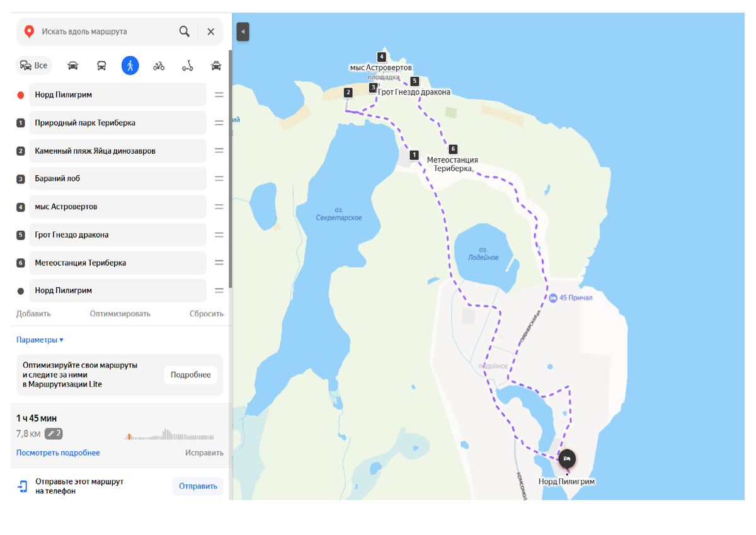The height and width of the screenshot is (535, 756).
Task: Click map marker 1 near Природный парк
Action: pyautogui.click(x=414, y=155)
